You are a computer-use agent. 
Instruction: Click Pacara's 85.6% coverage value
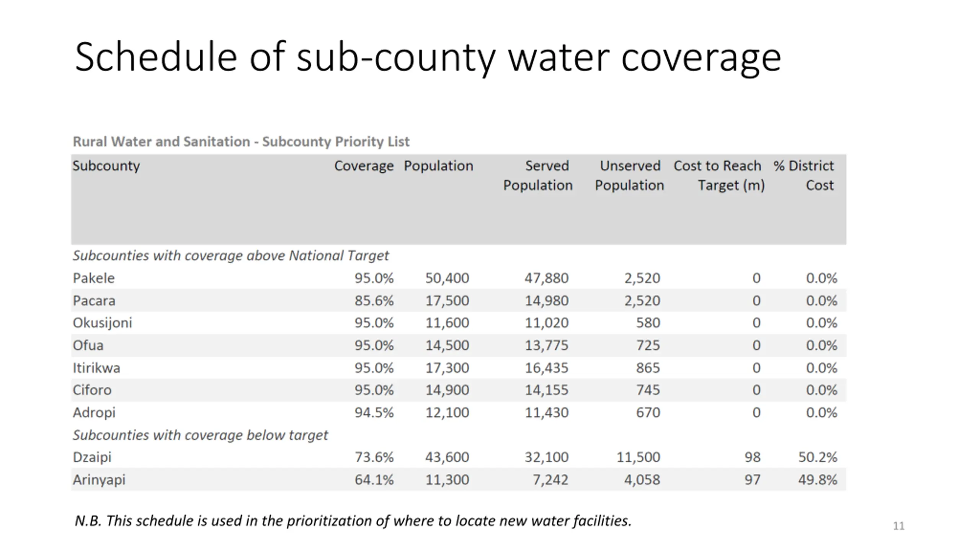tap(374, 301)
